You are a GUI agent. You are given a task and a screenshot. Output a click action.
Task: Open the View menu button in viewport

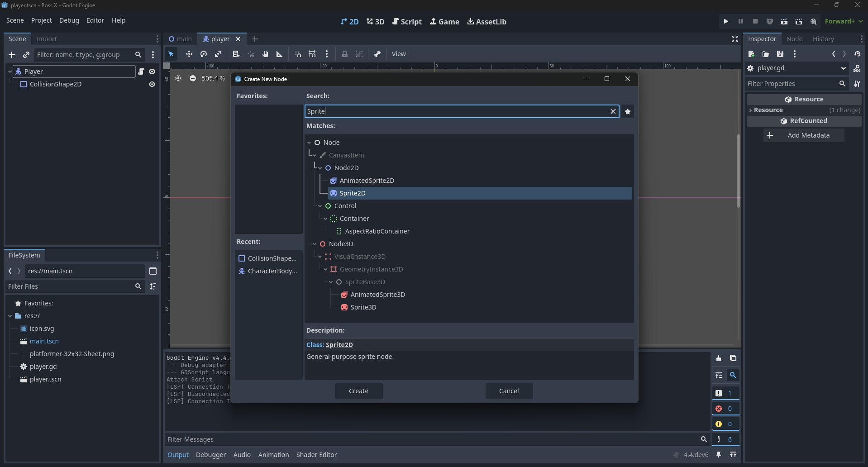[x=399, y=54]
